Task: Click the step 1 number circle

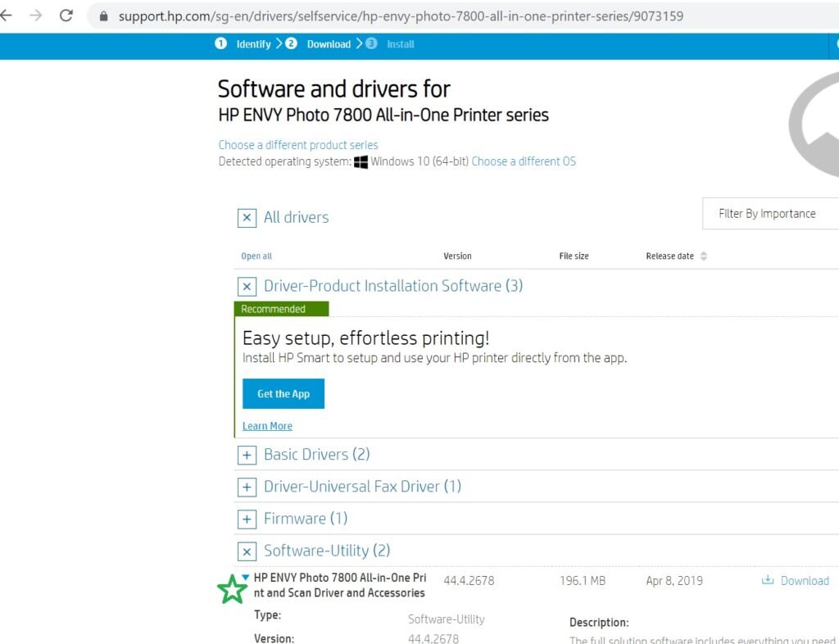Action: tap(220, 43)
